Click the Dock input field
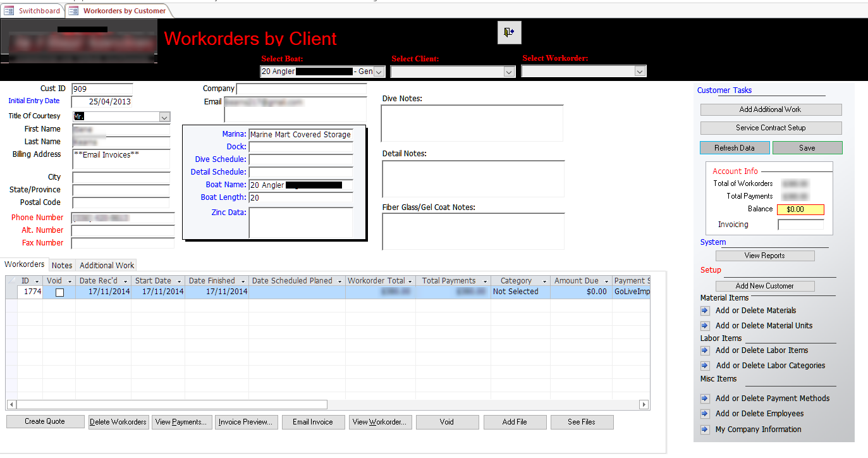The image size is (868, 458). [300, 147]
